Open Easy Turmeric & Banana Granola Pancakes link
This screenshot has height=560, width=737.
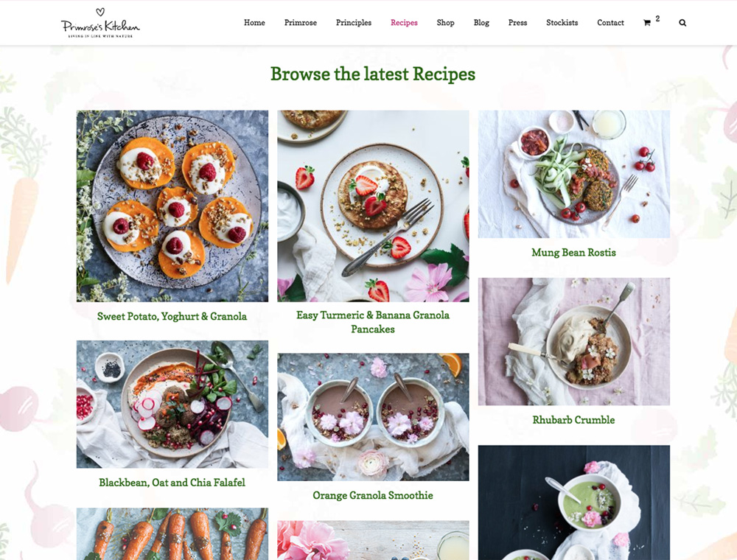pyautogui.click(x=373, y=322)
